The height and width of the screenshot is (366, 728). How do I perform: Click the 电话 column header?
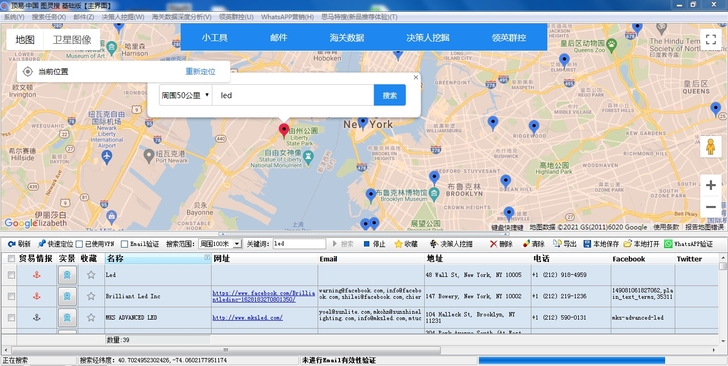pyautogui.click(x=571, y=259)
